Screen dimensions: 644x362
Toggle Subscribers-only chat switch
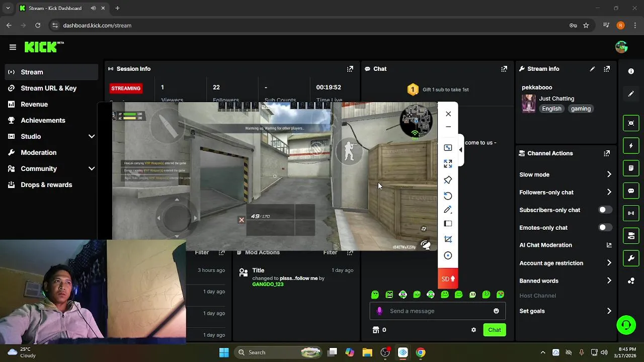pyautogui.click(x=605, y=210)
